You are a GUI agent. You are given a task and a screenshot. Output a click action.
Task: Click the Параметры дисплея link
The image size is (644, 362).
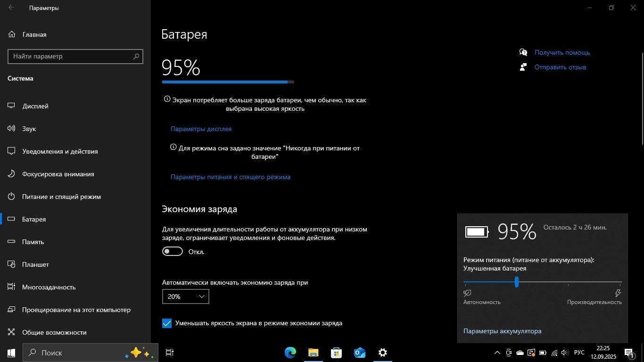(x=201, y=129)
